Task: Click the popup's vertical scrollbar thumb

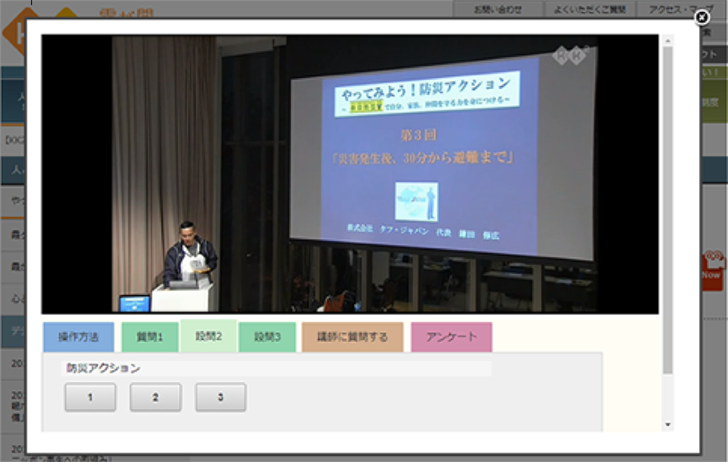Action: click(x=667, y=200)
